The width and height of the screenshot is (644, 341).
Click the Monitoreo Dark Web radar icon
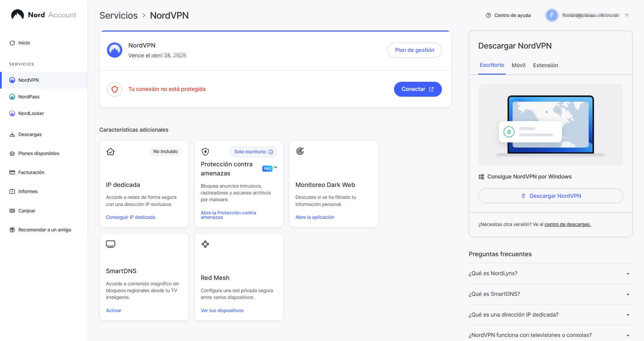click(x=300, y=151)
